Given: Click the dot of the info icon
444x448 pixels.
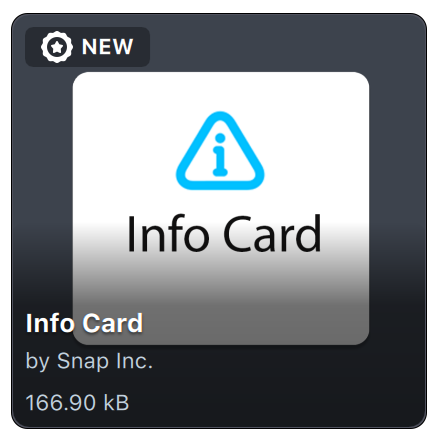Looking at the screenshot, I should 220,138.
